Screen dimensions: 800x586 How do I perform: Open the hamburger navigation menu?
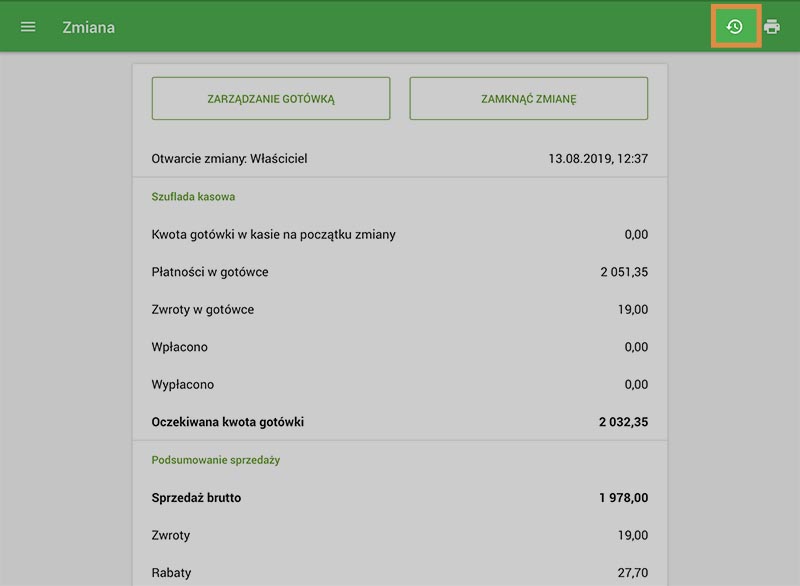point(28,27)
